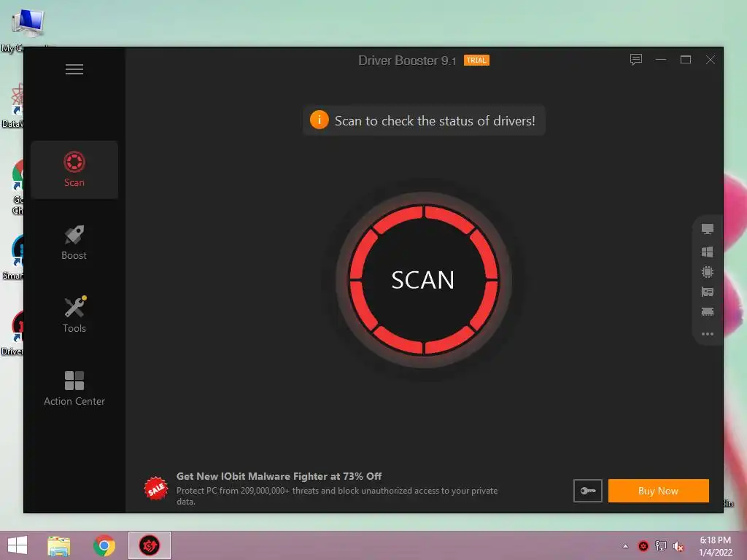The height and width of the screenshot is (560, 747).
Task: Show graphics card info icon
Action: pos(708,292)
